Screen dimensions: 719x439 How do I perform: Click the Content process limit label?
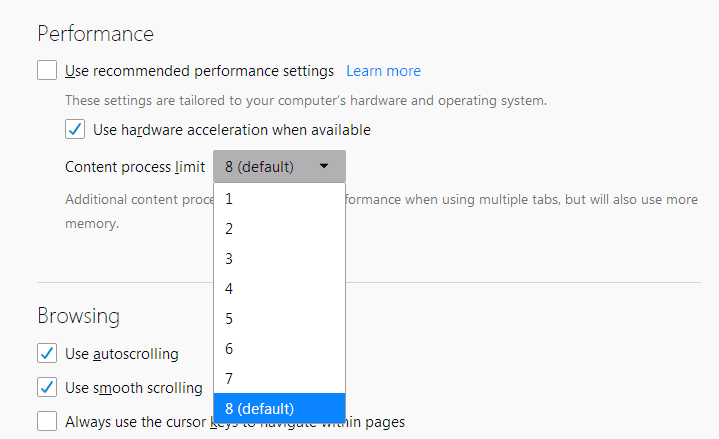tap(135, 167)
